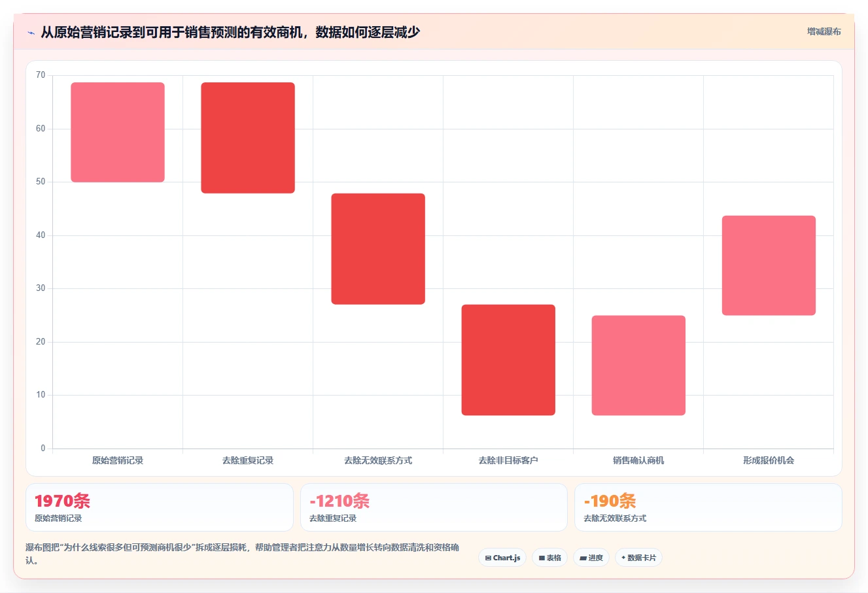
Task: Open the -190条 去除无效联系方式 card
Action: click(708, 507)
